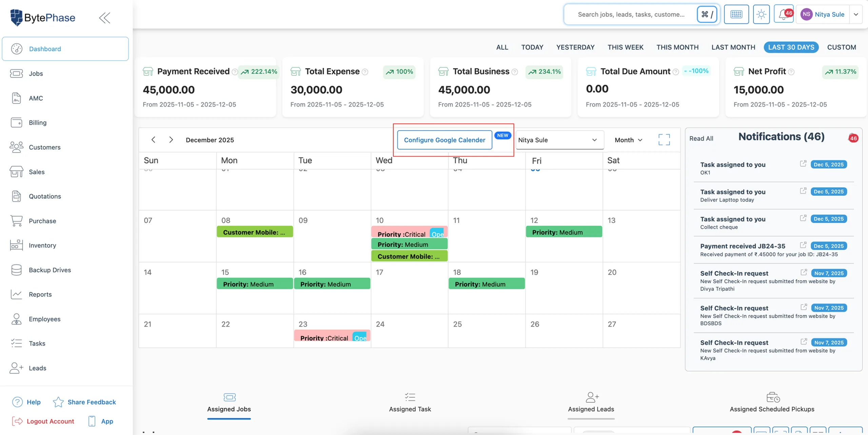Click Read All in notifications panel
This screenshot has height=435, width=868.
pyautogui.click(x=701, y=138)
